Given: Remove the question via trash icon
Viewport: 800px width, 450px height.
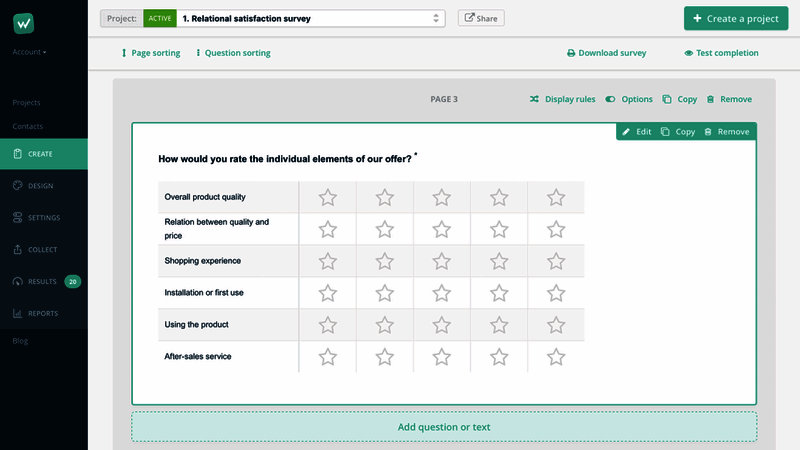Looking at the screenshot, I should click(x=708, y=132).
